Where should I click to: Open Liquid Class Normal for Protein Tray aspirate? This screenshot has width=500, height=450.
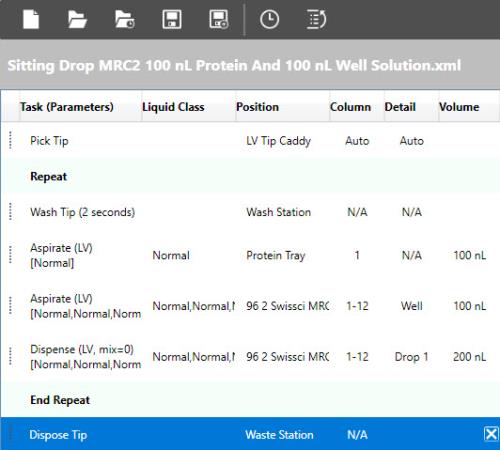coord(171,255)
